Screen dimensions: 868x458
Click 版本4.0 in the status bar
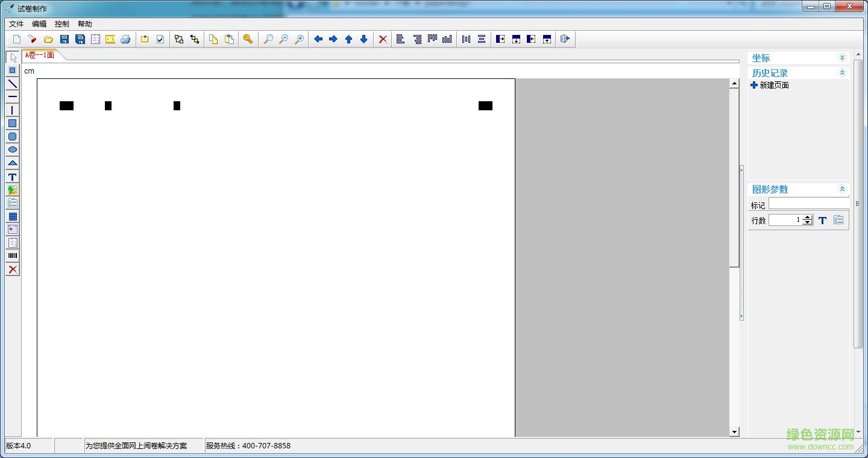pyautogui.click(x=19, y=446)
